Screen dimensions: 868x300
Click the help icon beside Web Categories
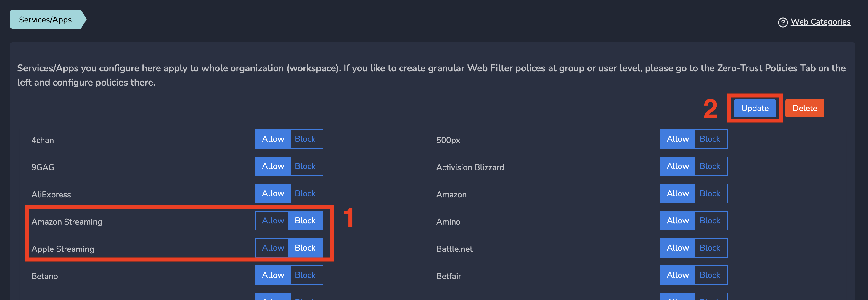click(782, 22)
